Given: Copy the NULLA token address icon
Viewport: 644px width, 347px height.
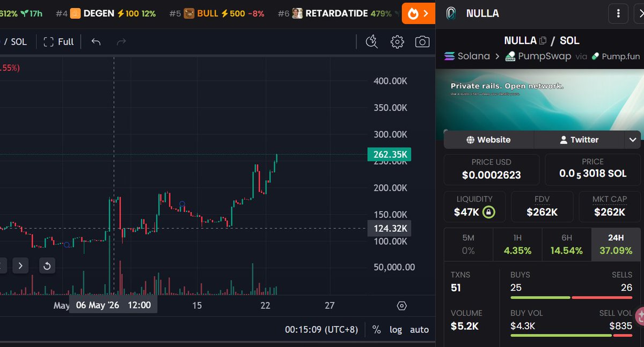Looking at the screenshot, I should point(543,40).
